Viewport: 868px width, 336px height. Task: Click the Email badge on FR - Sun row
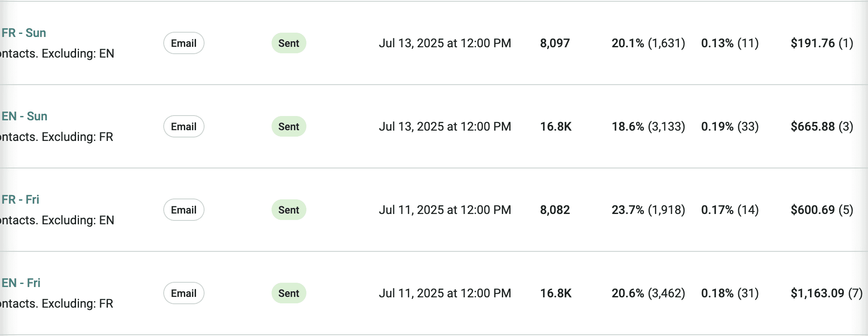pyautogui.click(x=183, y=43)
